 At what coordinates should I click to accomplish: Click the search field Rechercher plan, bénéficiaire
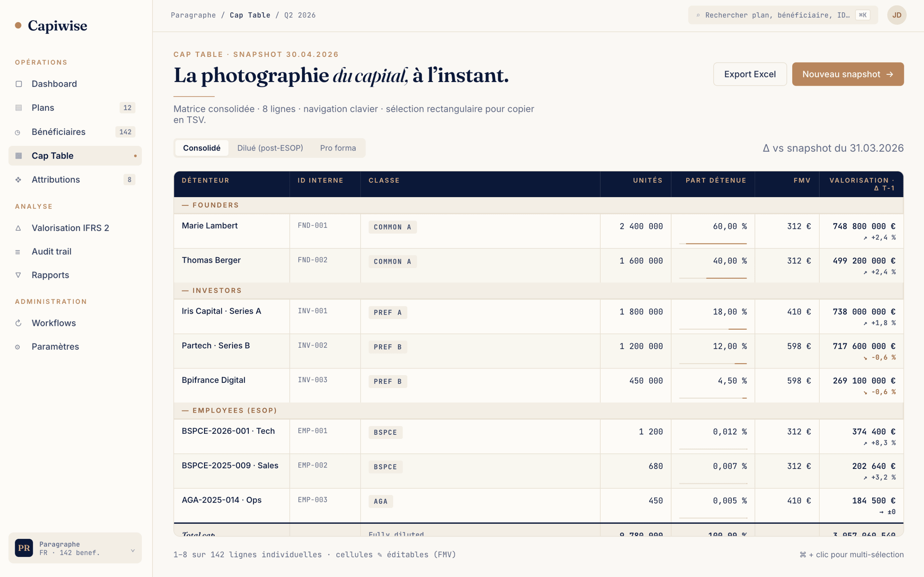click(783, 15)
